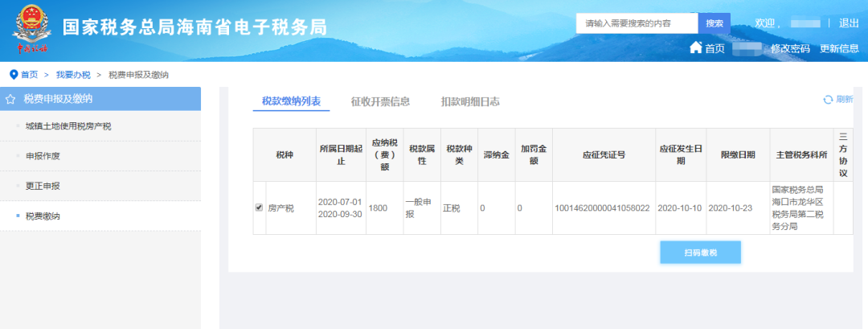Open the 更新信息 link
This screenshot has height=329, width=868.
(839, 48)
